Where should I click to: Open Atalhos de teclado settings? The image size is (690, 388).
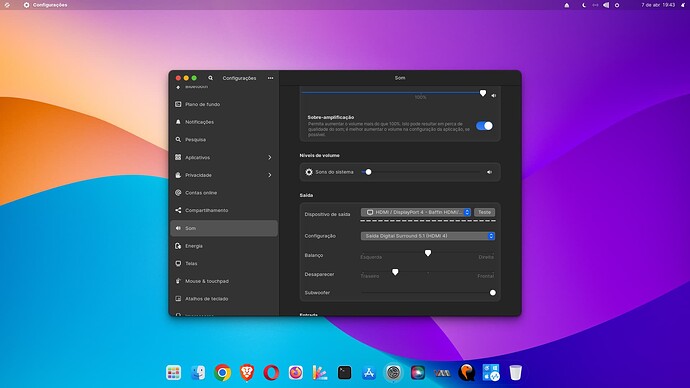224,299
